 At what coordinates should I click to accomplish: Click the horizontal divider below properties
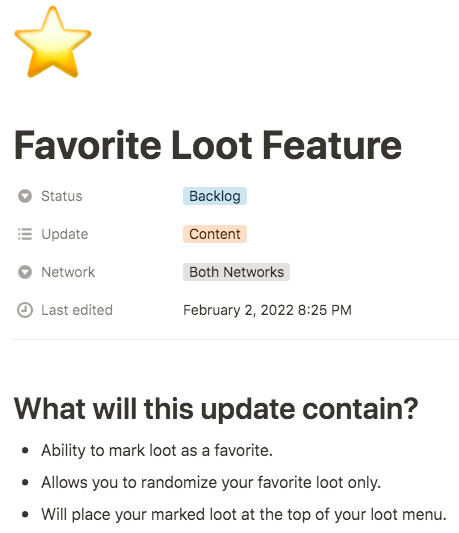tap(235, 339)
